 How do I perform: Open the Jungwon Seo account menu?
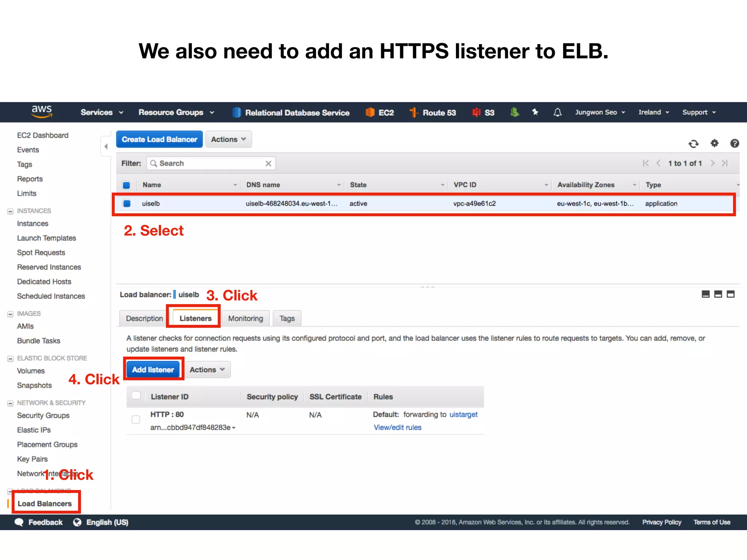click(x=600, y=112)
